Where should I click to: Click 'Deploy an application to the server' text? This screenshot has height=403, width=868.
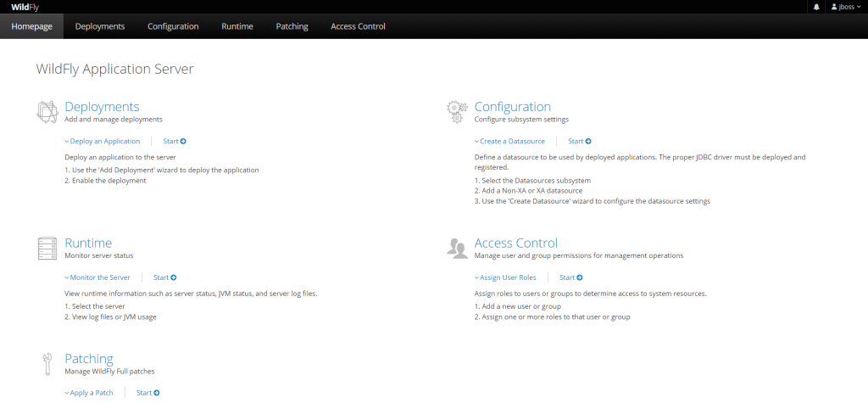click(x=120, y=157)
